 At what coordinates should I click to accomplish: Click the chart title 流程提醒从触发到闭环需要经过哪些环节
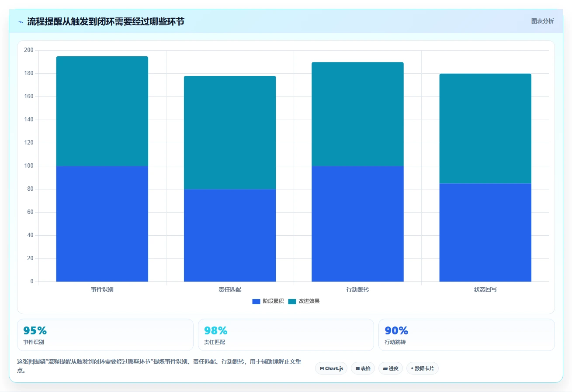coord(106,21)
